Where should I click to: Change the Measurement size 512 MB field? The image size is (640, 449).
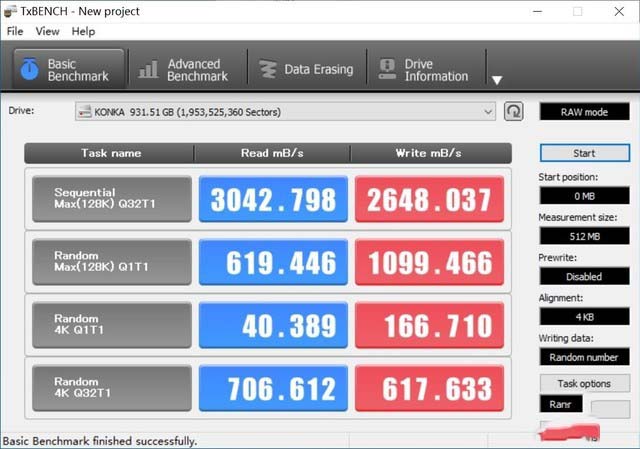pyautogui.click(x=584, y=236)
